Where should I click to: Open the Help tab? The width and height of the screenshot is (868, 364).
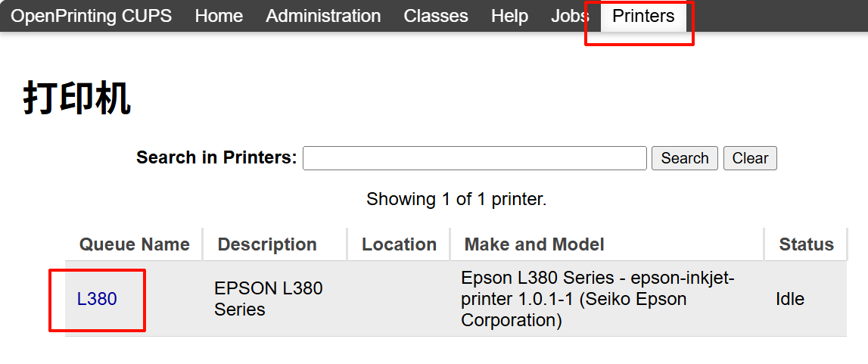pos(509,16)
